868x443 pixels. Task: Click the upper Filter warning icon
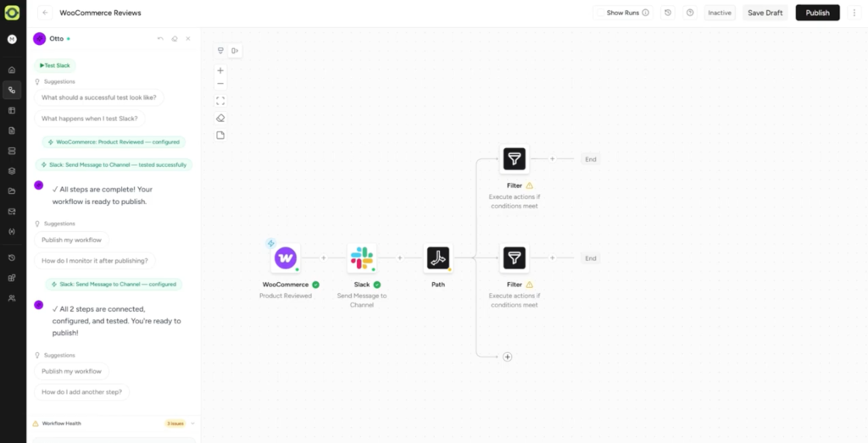coord(529,186)
